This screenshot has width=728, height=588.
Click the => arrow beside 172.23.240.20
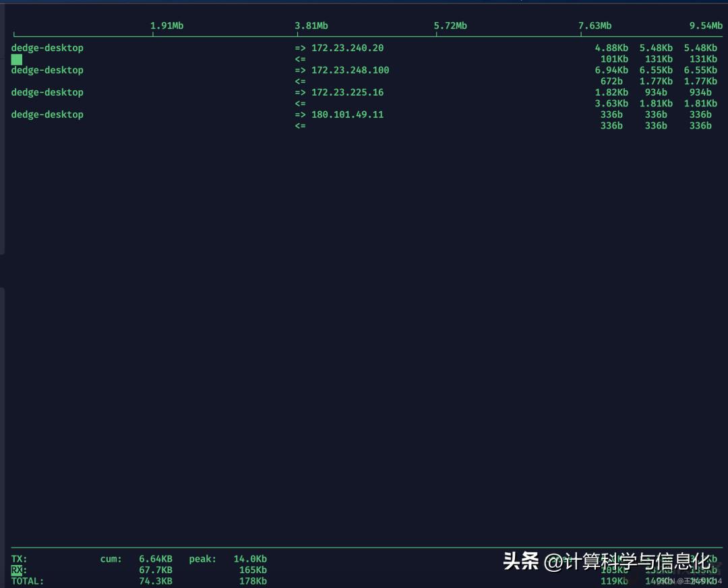pos(299,48)
